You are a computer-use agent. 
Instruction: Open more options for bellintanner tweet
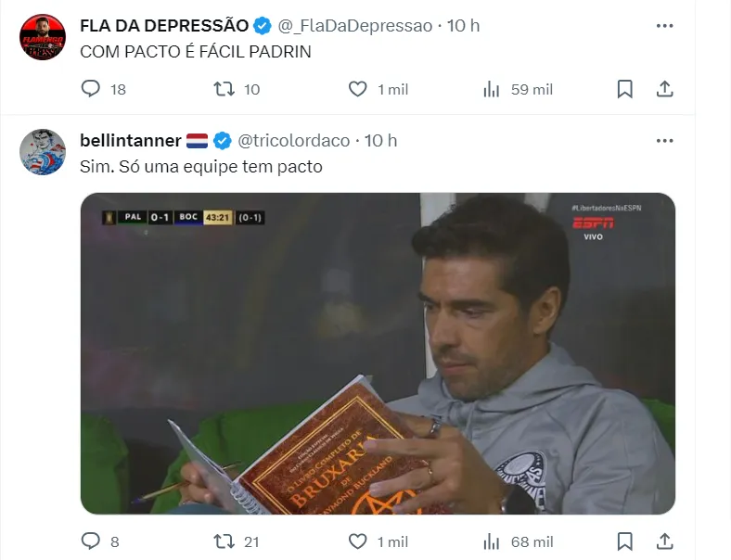tap(664, 141)
